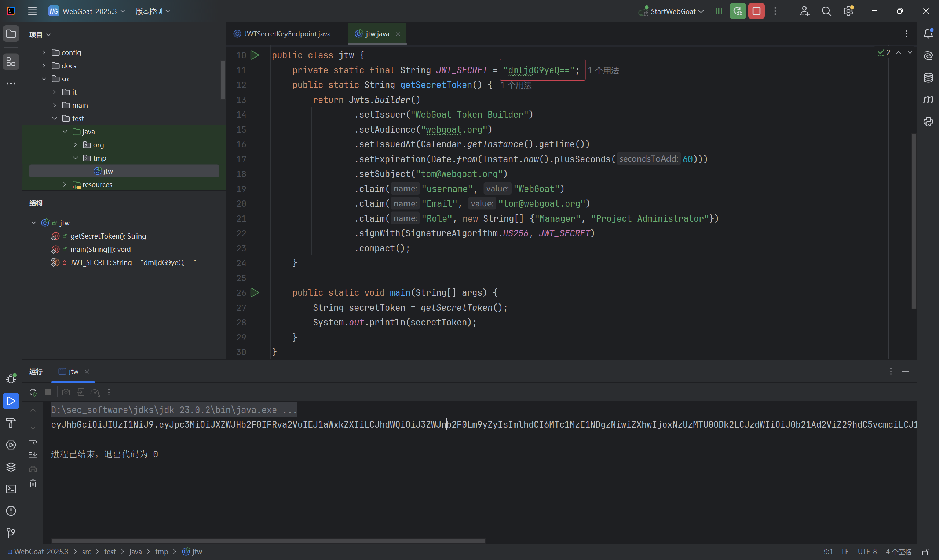This screenshot has width=939, height=560.
Task: Select jtw file in project tree
Action: pos(124,171)
